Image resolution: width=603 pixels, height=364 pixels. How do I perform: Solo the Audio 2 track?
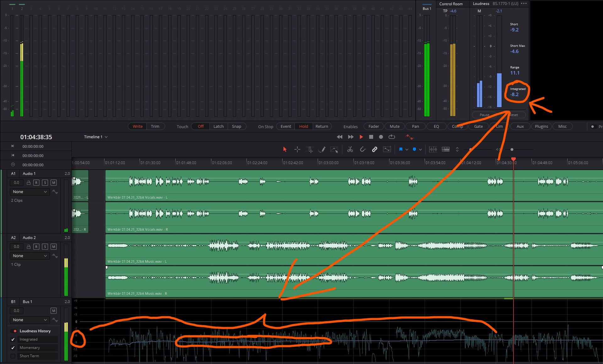pyautogui.click(x=45, y=247)
